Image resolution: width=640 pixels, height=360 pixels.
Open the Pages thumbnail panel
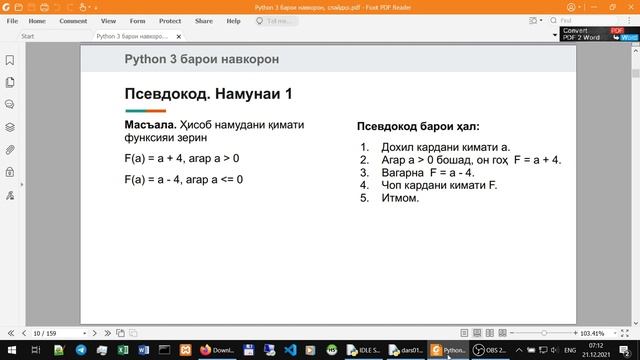coord(10,82)
